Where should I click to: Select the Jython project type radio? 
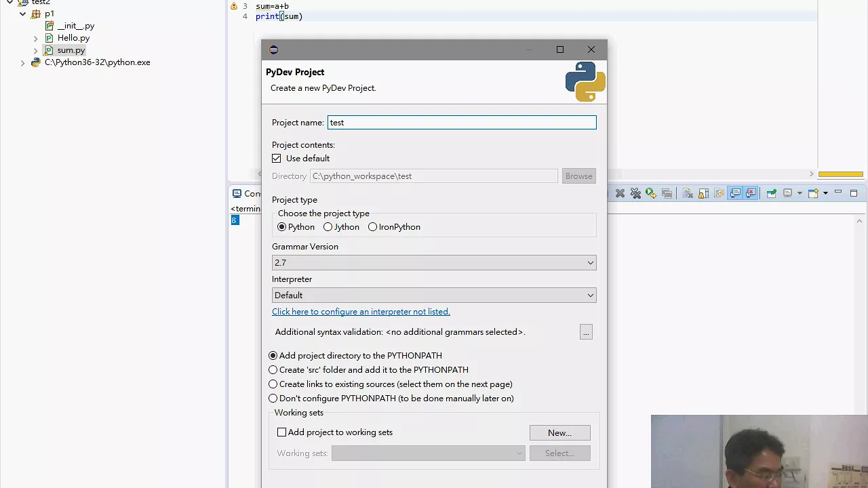click(328, 227)
